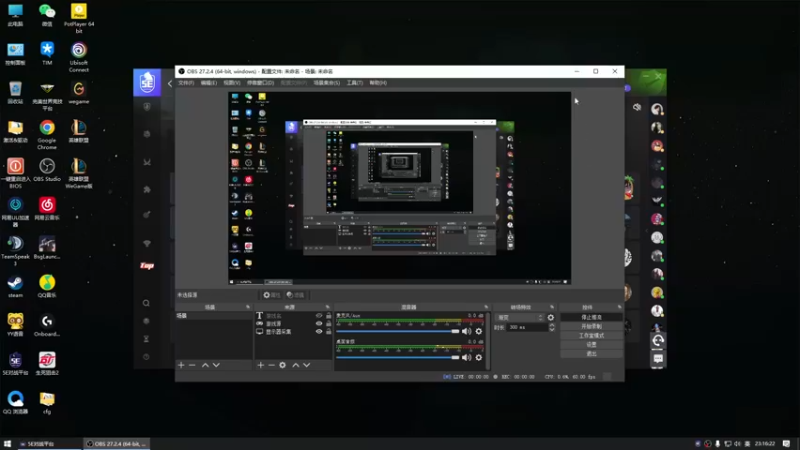Click the 300 ms duration field
Image resolution: width=800 pixels, height=450 pixels.
(x=527, y=327)
